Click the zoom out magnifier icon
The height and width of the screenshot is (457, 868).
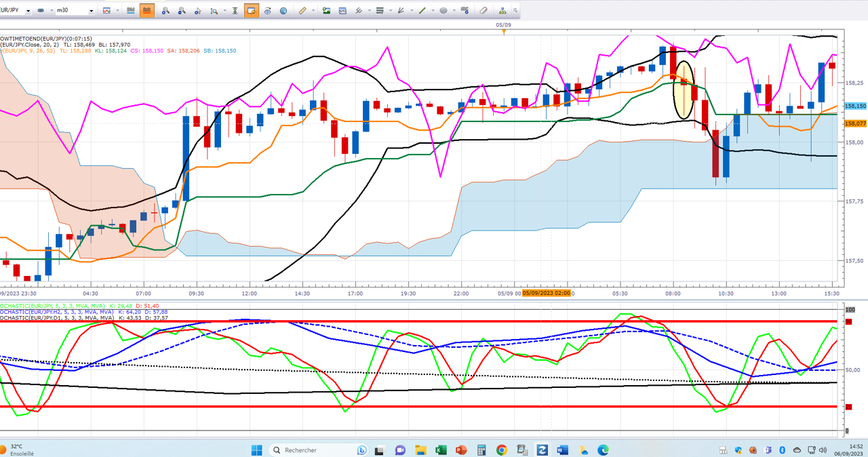pyautogui.click(x=182, y=11)
